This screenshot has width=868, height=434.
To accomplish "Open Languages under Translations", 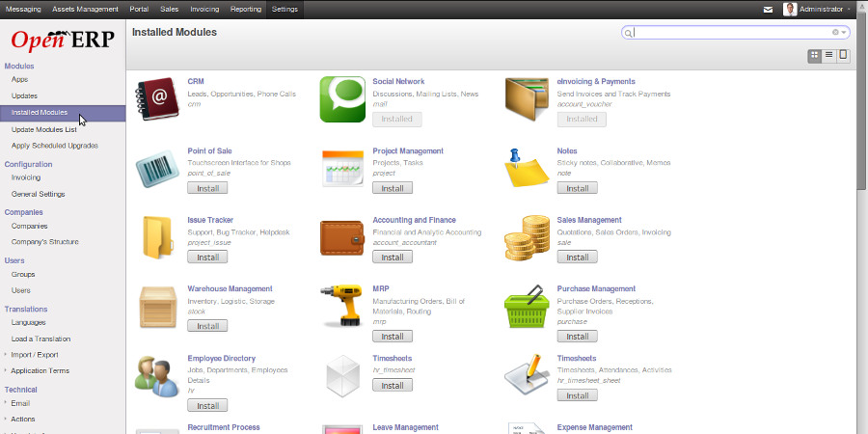I will 28,323.
